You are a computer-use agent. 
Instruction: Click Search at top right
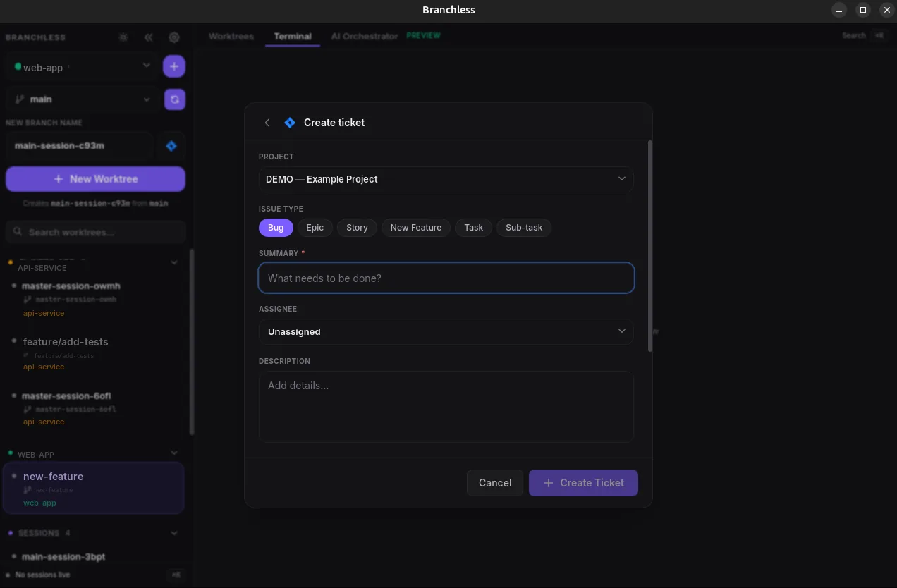point(854,35)
